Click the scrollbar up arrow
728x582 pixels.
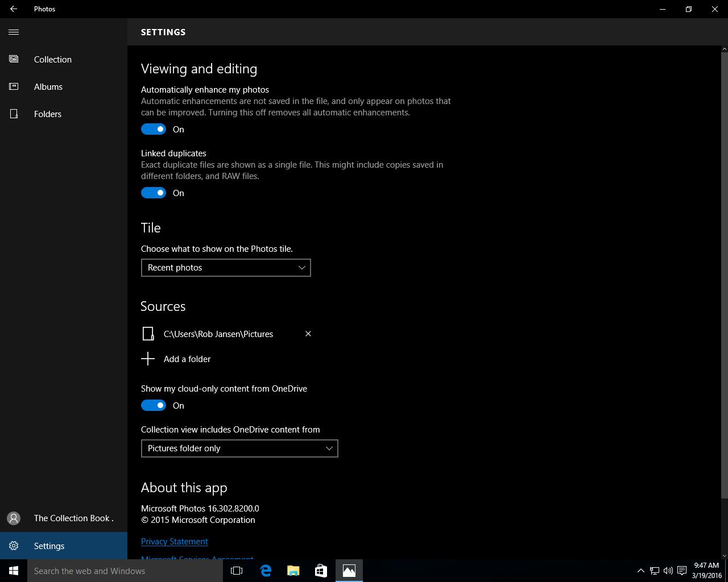pos(724,49)
